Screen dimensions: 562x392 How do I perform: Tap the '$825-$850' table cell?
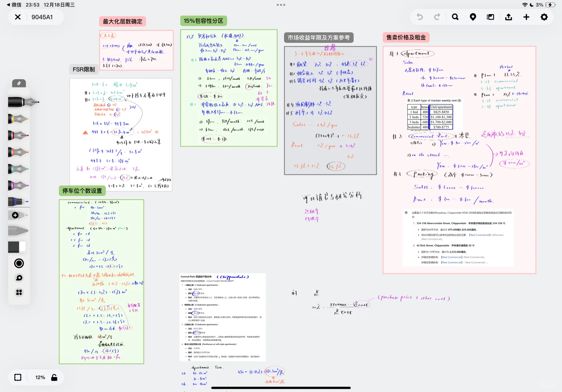point(441,112)
